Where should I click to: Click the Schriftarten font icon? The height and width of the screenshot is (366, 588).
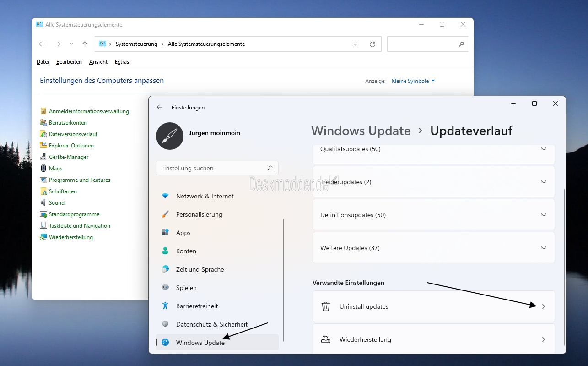point(43,191)
